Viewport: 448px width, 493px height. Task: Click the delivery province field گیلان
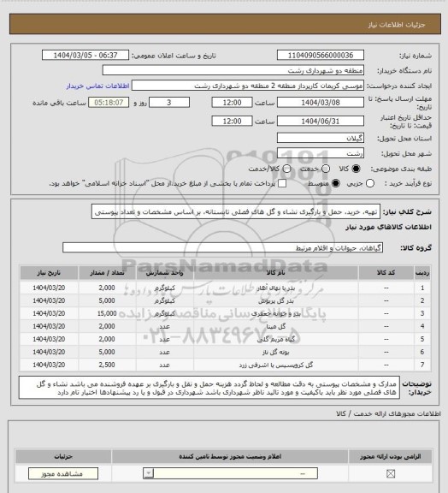click(321, 138)
